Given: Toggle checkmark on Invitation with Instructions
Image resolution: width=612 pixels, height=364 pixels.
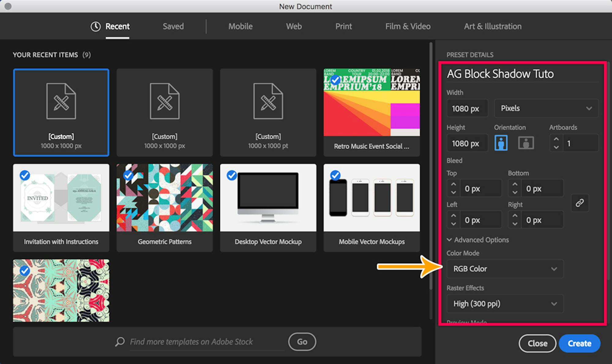Looking at the screenshot, I should (25, 175).
